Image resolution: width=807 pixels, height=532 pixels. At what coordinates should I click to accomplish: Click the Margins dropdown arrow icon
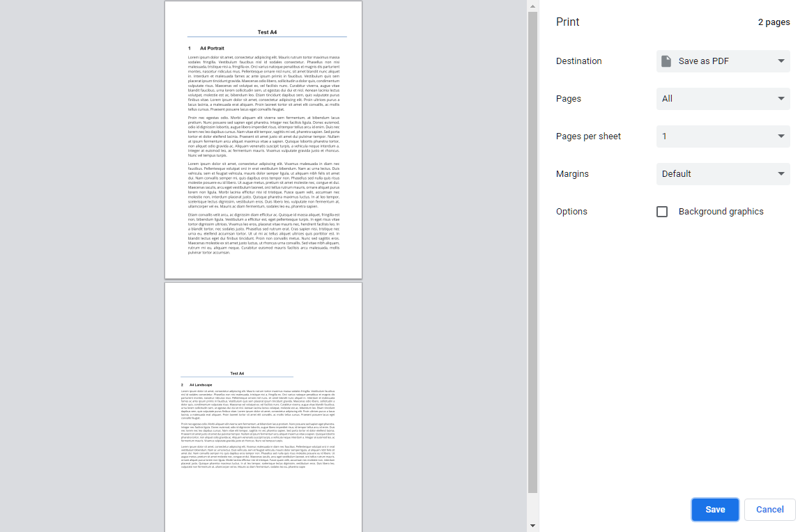pos(782,173)
